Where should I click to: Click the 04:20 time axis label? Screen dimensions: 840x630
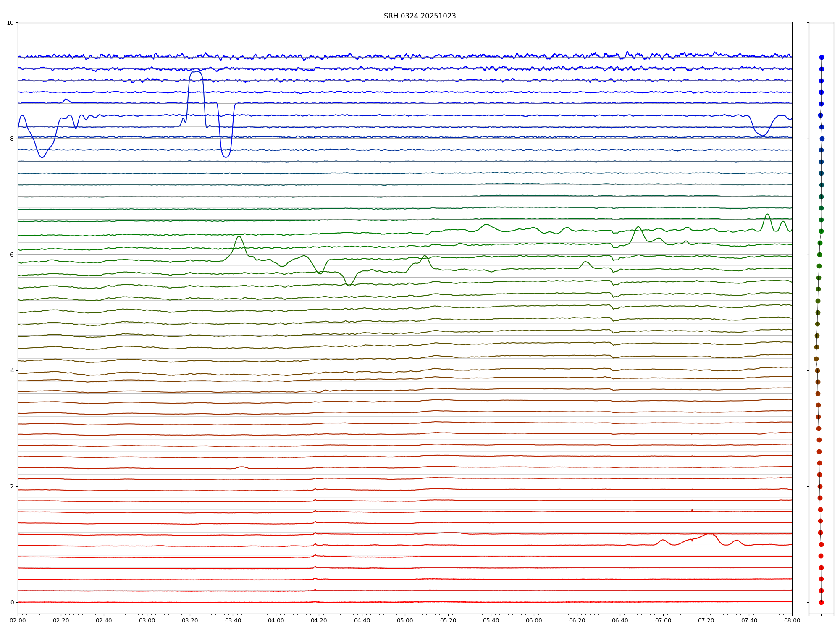coord(319,620)
